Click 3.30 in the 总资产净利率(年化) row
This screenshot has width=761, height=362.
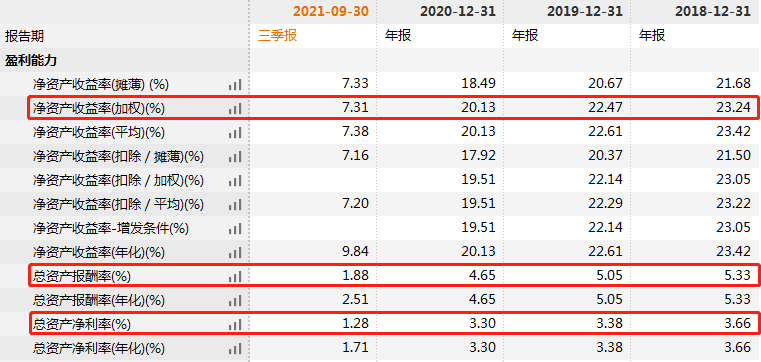[482, 347]
